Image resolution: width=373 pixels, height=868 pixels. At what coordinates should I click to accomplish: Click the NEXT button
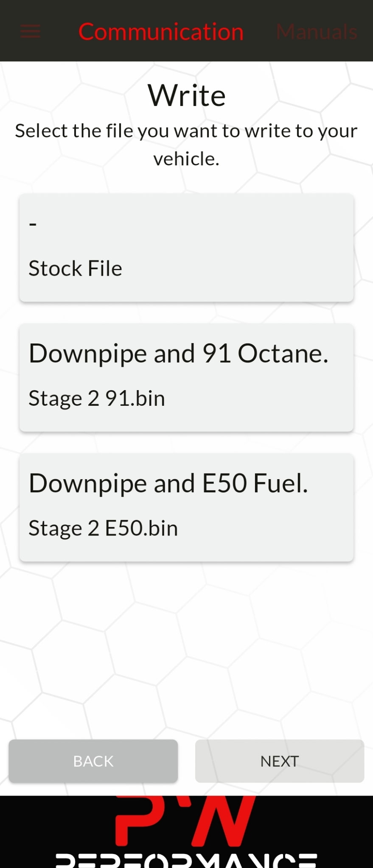point(280,761)
